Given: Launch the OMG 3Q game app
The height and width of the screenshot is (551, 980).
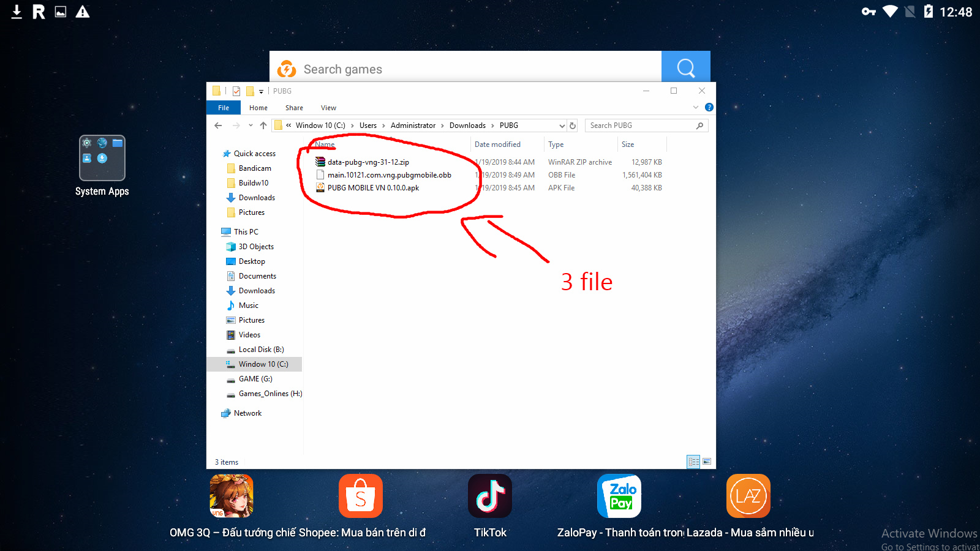Looking at the screenshot, I should pos(232,496).
